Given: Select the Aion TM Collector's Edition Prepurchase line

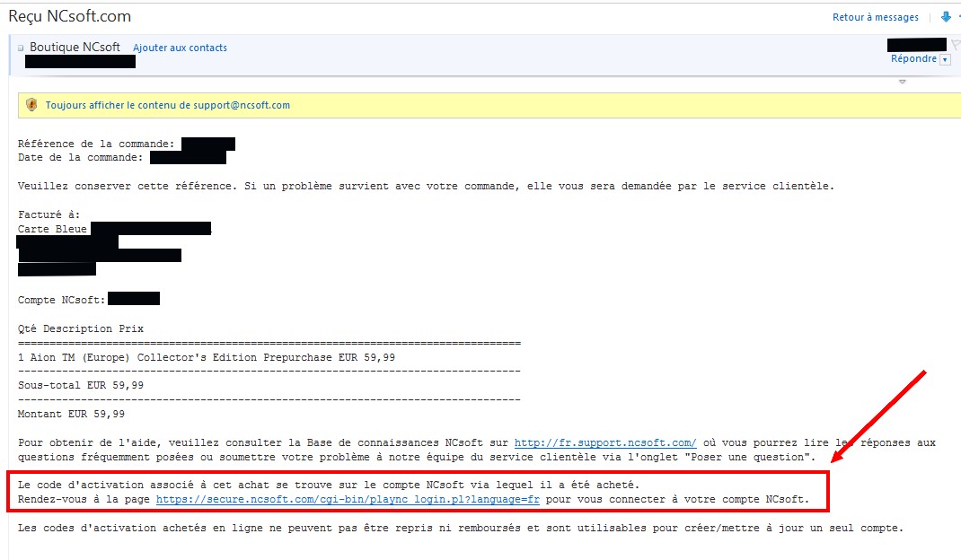Looking at the screenshot, I should [x=207, y=357].
